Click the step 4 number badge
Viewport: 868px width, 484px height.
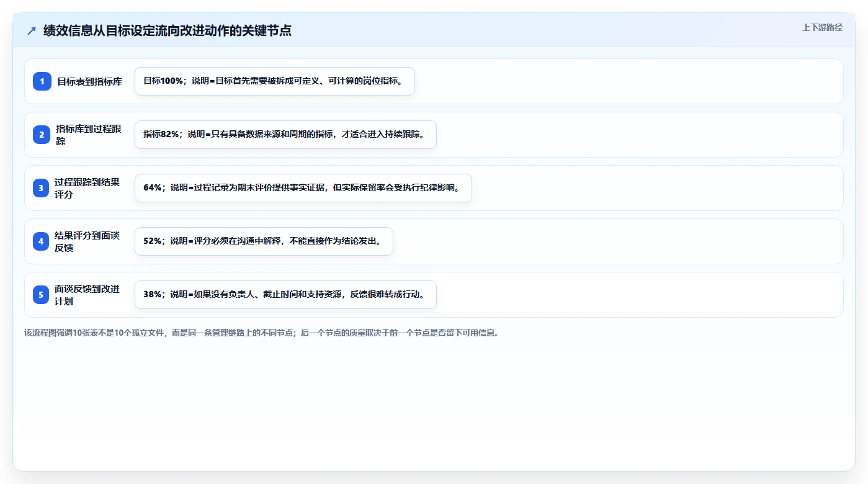point(41,241)
